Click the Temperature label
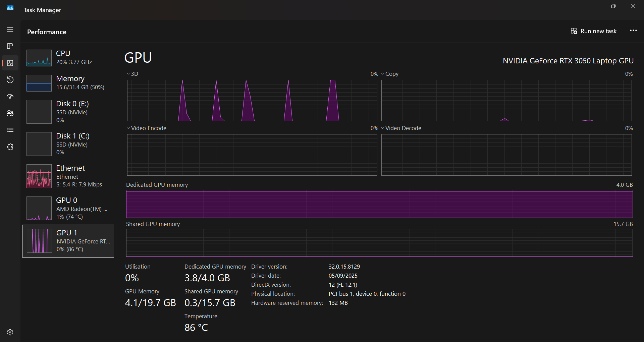The height and width of the screenshot is (342, 644). (201, 316)
